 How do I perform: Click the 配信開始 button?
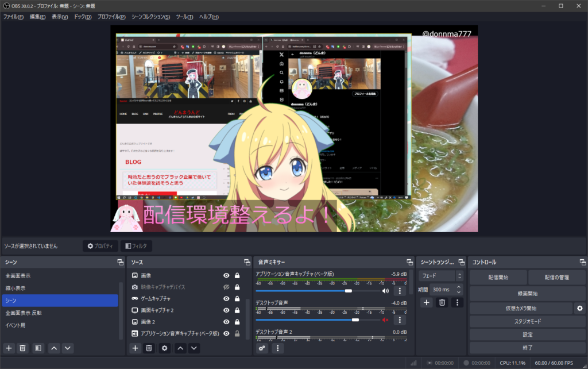498,277
